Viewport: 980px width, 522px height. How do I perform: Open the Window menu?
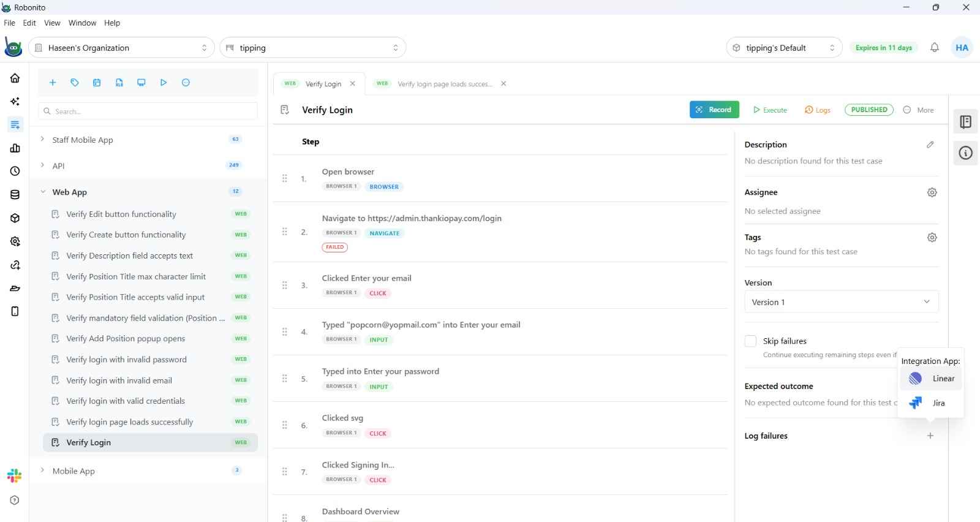(x=82, y=23)
